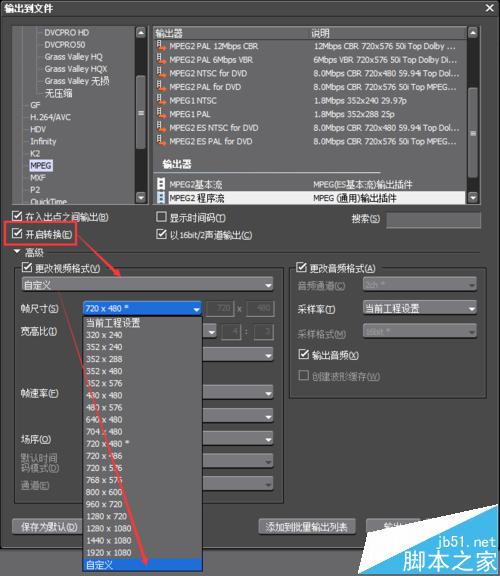This screenshot has height=576, width=500.
Task: Select P2 in the format tree
Action: tap(35, 190)
